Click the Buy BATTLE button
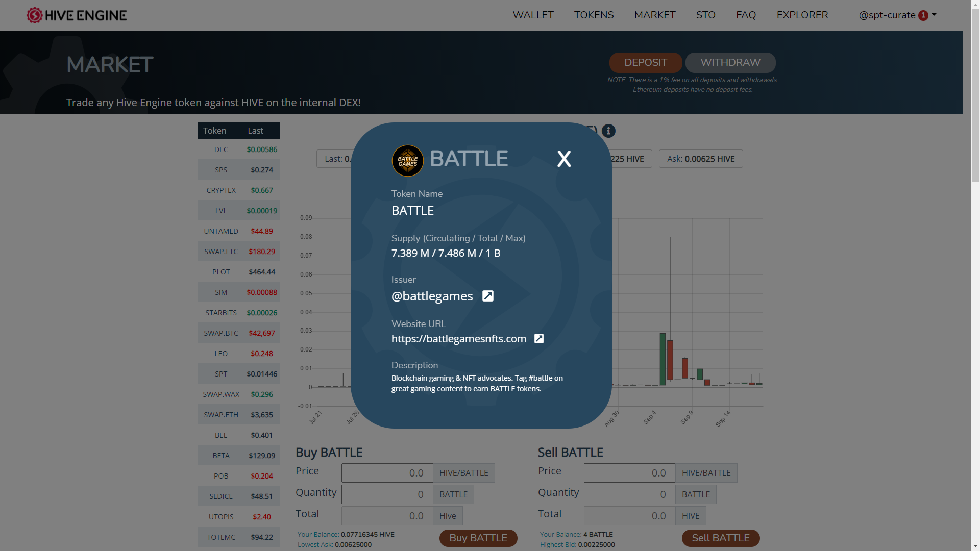This screenshot has width=980, height=551. (478, 538)
